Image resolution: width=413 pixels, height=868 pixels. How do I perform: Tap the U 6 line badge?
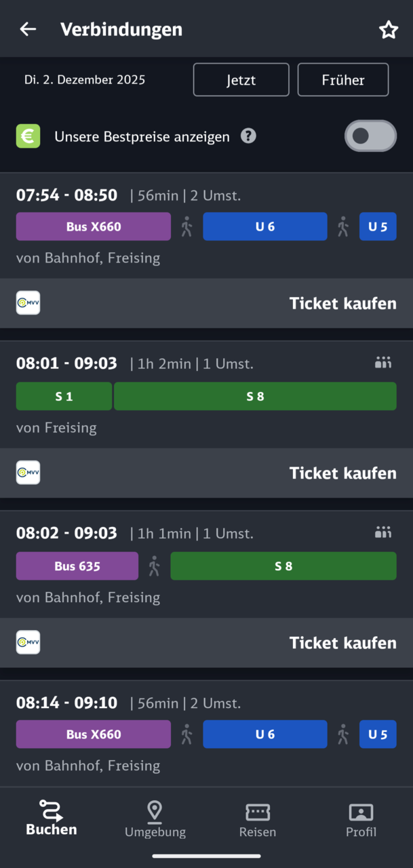click(264, 226)
